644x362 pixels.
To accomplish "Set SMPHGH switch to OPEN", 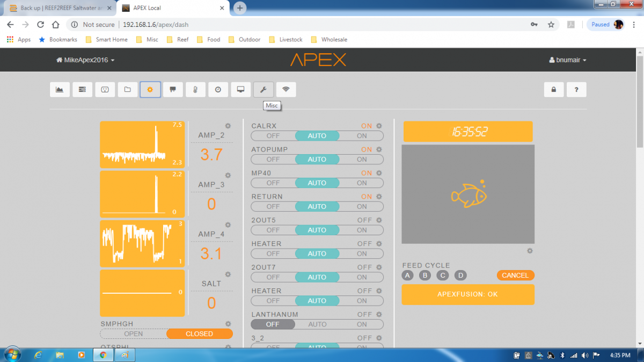I will click(x=134, y=334).
